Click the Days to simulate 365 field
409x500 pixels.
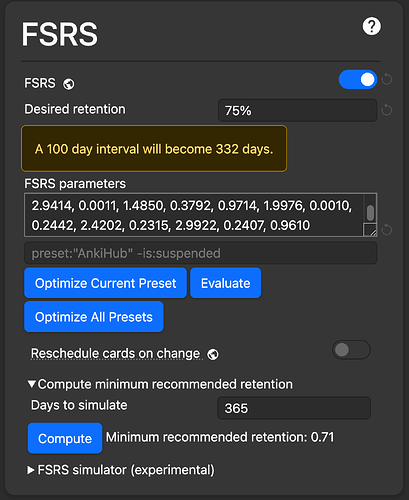[294, 408]
